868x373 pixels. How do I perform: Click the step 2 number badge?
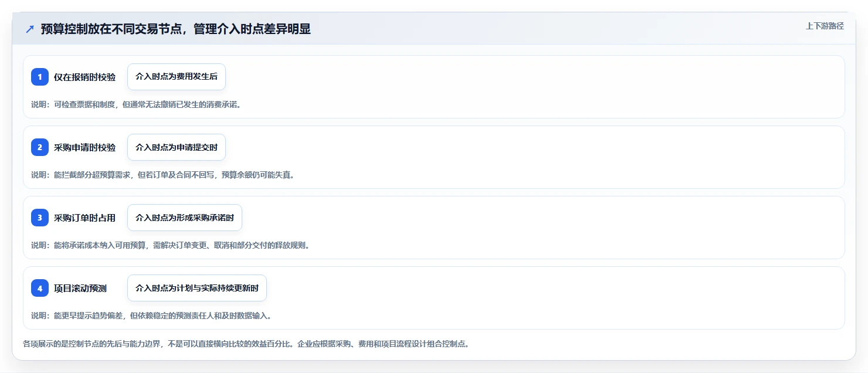pos(40,147)
